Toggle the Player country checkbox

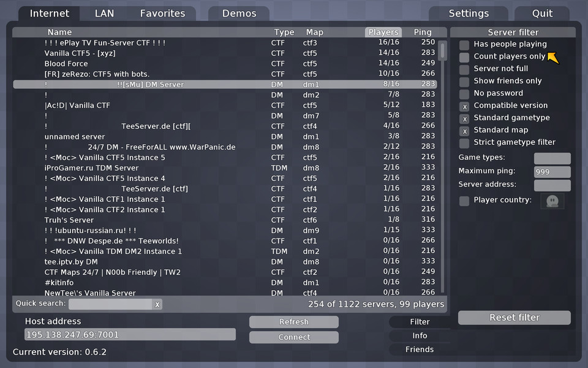coord(464,201)
